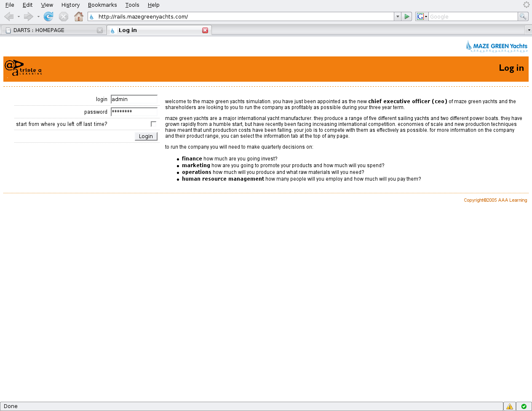Open the back history dropdown arrow
Screen dimensions: 532x411
(19, 17)
